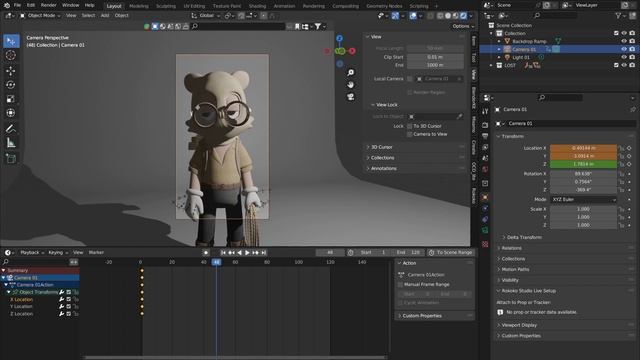640x360 pixels.
Task: Open the Global transform orientation dropdown
Action: point(206,16)
